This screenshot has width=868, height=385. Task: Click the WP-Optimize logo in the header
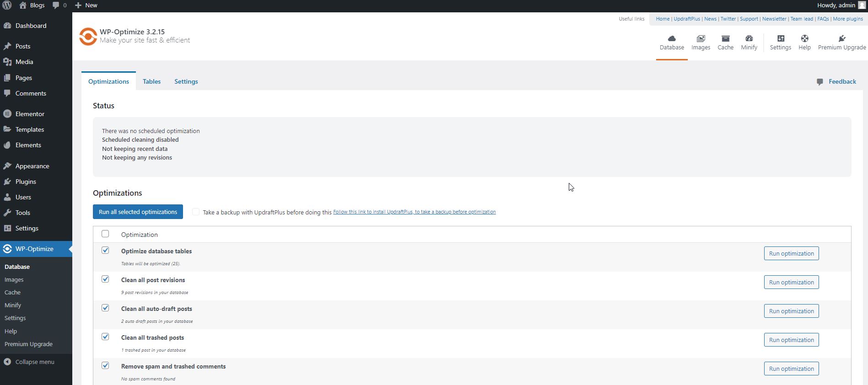click(x=88, y=37)
